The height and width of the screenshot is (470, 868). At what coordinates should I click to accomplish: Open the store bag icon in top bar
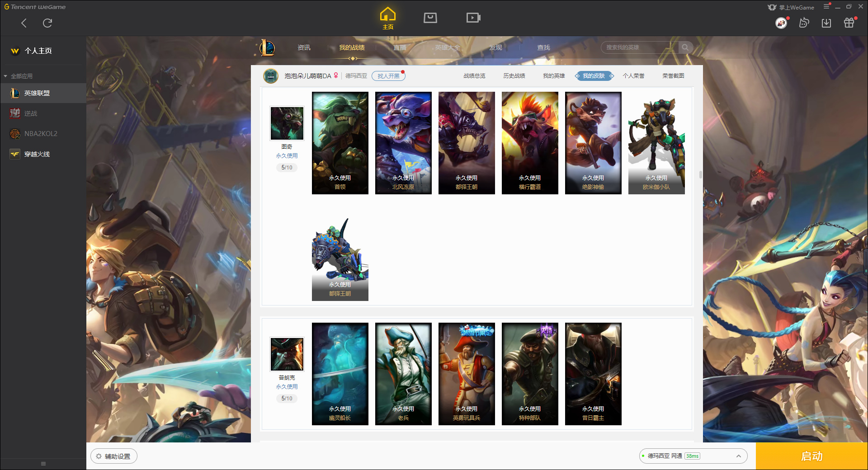(430, 18)
